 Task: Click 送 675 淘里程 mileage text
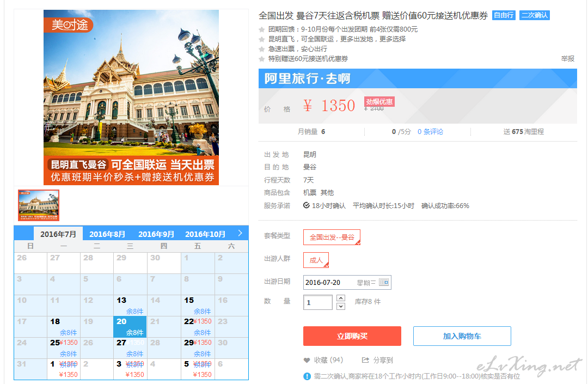tap(524, 132)
